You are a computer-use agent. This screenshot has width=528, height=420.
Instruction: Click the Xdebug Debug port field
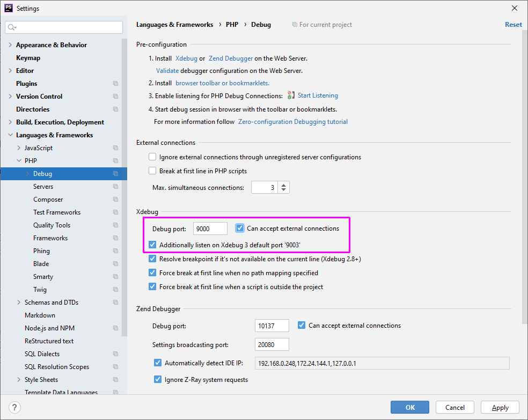(210, 229)
